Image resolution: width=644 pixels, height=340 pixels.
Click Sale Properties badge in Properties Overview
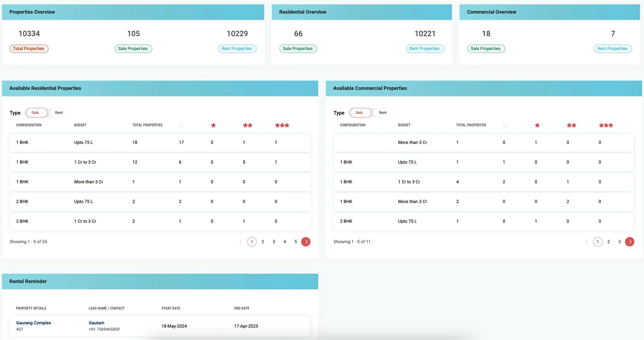click(x=133, y=49)
